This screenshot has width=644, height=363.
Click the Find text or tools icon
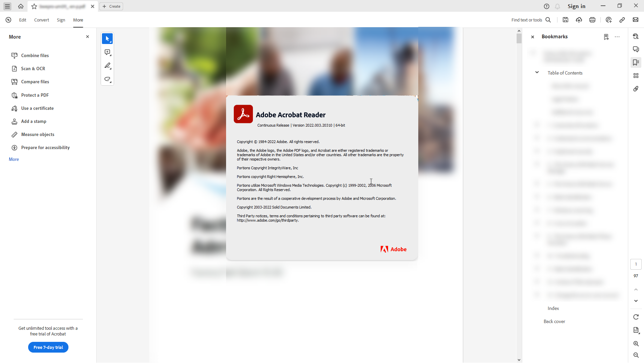point(548,20)
